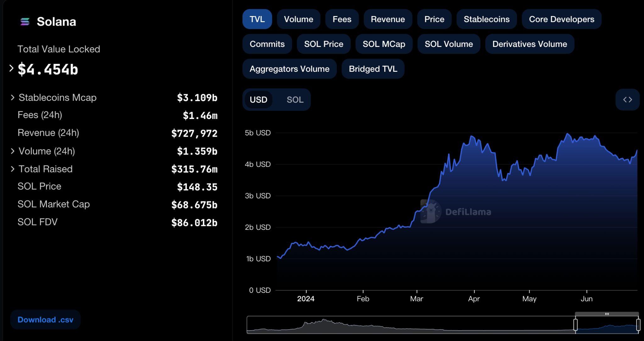
Task: Enable the SOL Volume metric
Action: (449, 44)
